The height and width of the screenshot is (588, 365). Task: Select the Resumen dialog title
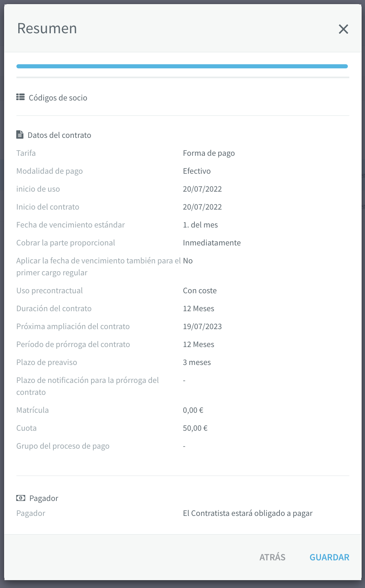coord(47,28)
